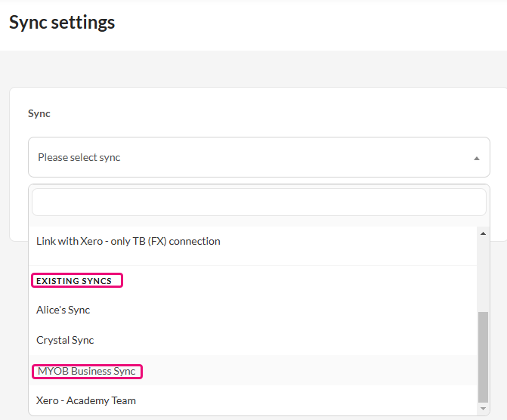This screenshot has width=507, height=420.
Task: Click scrollbar track above the thumb
Action: [x=484, y=272]
